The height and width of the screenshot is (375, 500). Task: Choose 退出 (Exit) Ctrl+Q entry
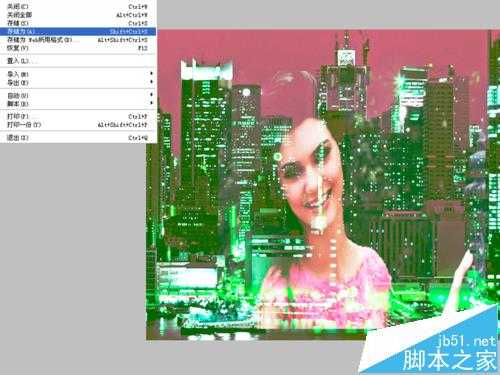click(78, 138)
